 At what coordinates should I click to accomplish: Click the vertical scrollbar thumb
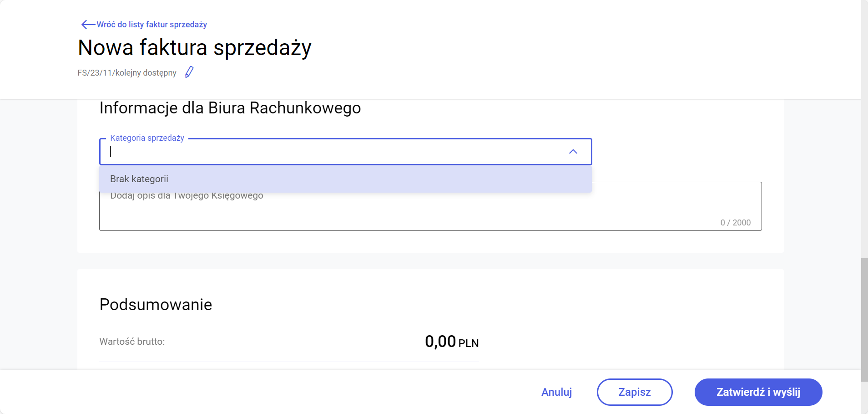pos(864,319)
